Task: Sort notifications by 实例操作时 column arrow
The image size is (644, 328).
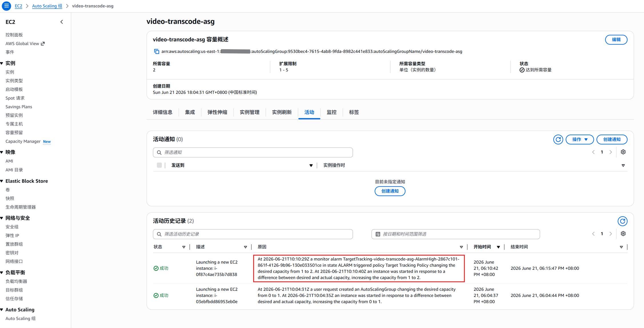Action: (623, 165)
